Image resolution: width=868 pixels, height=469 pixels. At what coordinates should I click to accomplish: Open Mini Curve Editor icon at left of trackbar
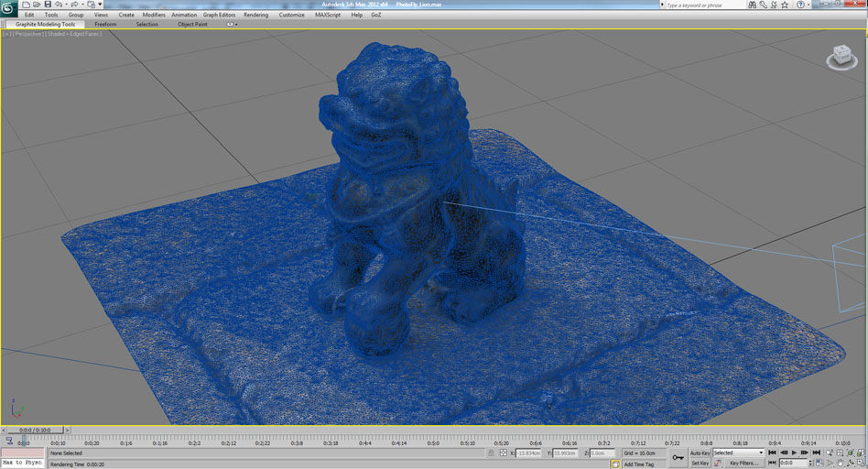pyautogui.click(x=9, y=442)
